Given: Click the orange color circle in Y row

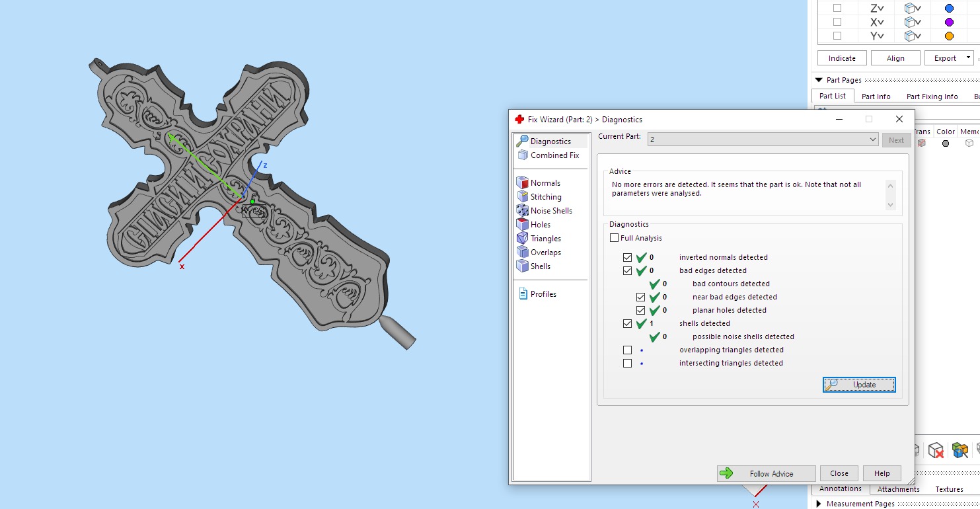Looking at the screenshot, I should pyautogui.click(x=949, y=36).
